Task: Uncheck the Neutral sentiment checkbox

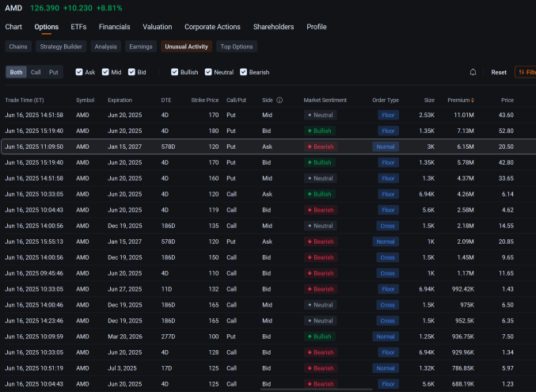Action: pos(208,72)
